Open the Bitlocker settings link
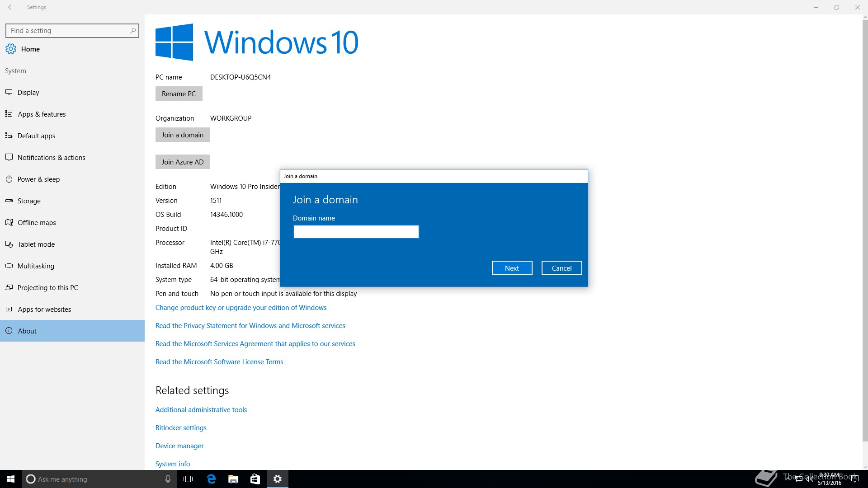Viewport: 868px width, 488px height. tap(181, 428)
